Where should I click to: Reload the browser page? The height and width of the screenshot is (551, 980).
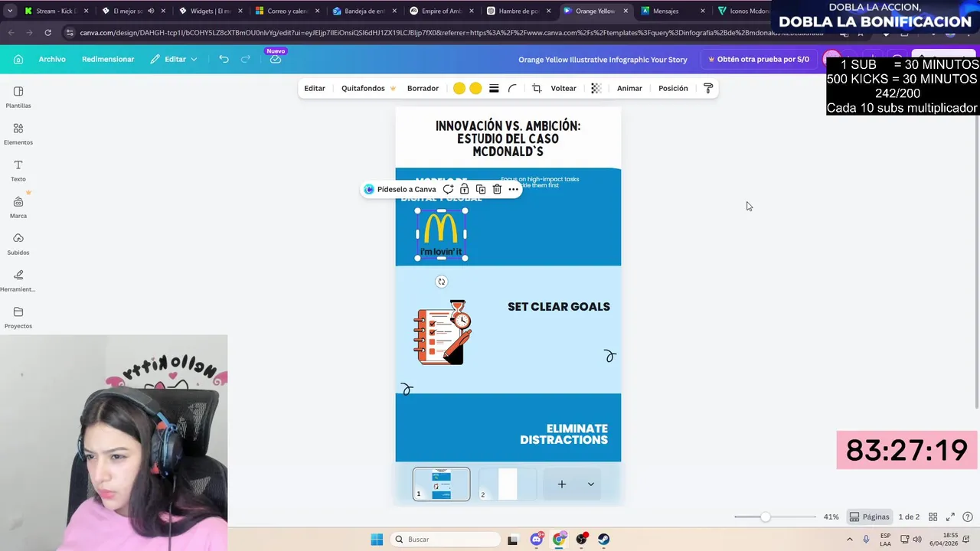tap(47, 33)
